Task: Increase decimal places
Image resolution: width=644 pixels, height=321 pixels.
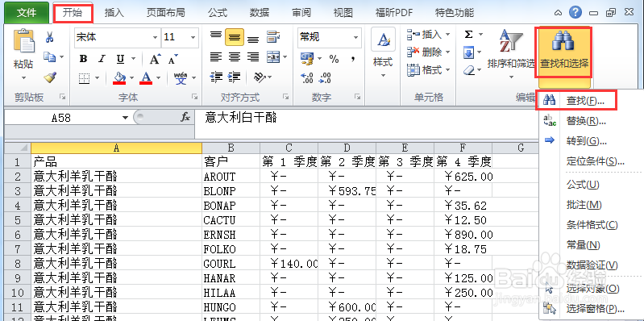Action: click(x=307, y=77)
